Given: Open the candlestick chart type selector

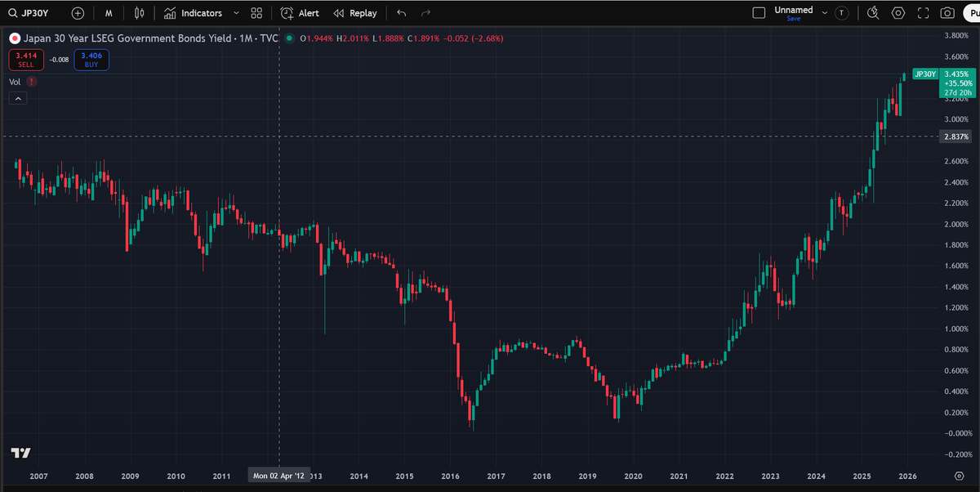Looking at the screenshot, I should pos(140,13).
